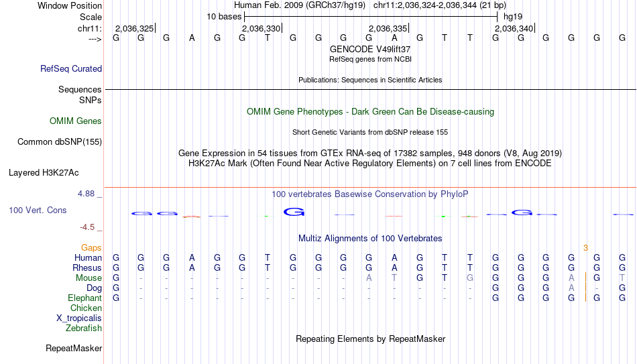Click the chr11: ruler label

(x=90, y=28)
